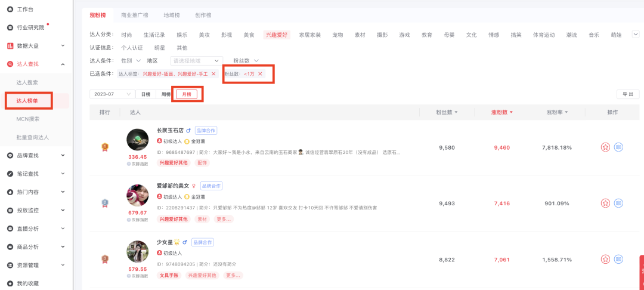
Task: Open 达人搜索 in the sidebar
Action: [27, 82]
